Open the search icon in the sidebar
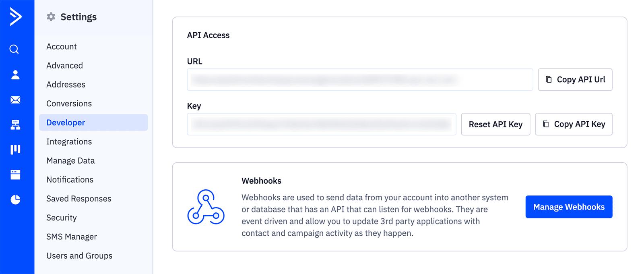644x274 pixels. (15, 49)
